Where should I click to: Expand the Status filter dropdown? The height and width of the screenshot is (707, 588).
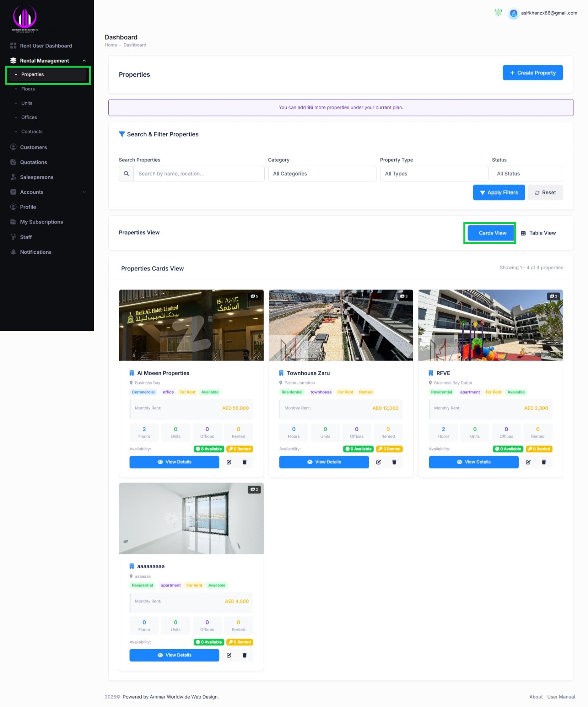tap(527, 174)
